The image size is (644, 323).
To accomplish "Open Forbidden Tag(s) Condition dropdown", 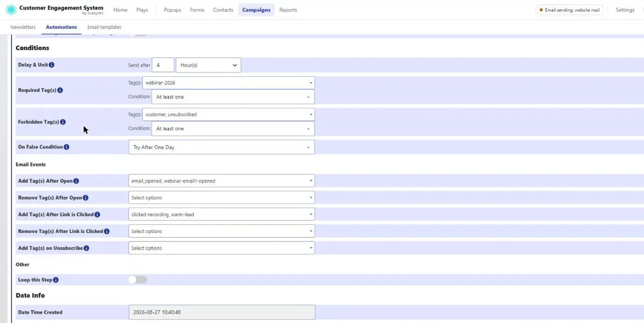I will tap(232, 128).
